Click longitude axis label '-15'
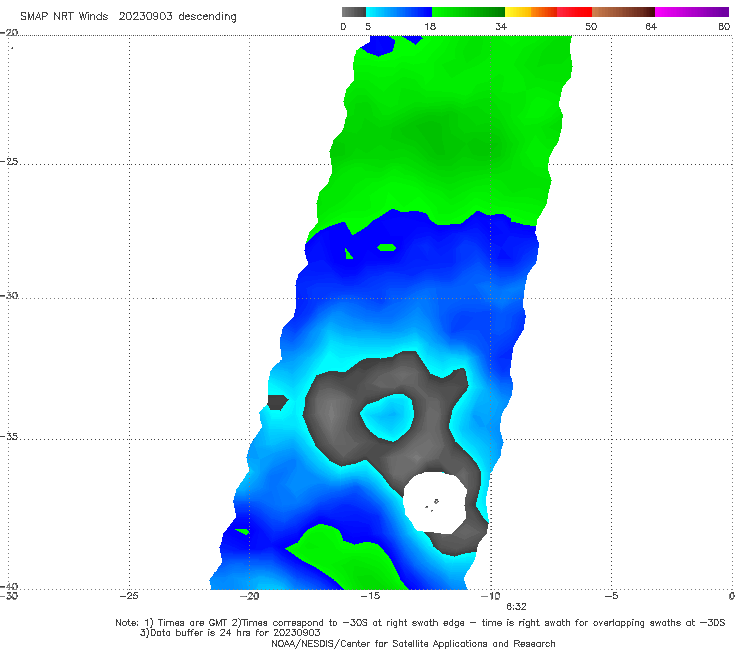The width and height of the screenshot is (740, 650). click(x=370, y=596)
